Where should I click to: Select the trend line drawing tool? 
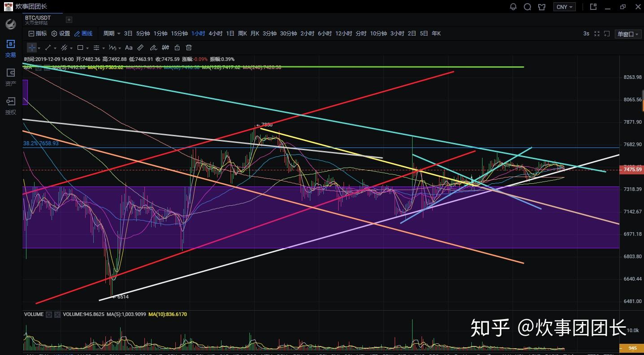tap(48, 48)
